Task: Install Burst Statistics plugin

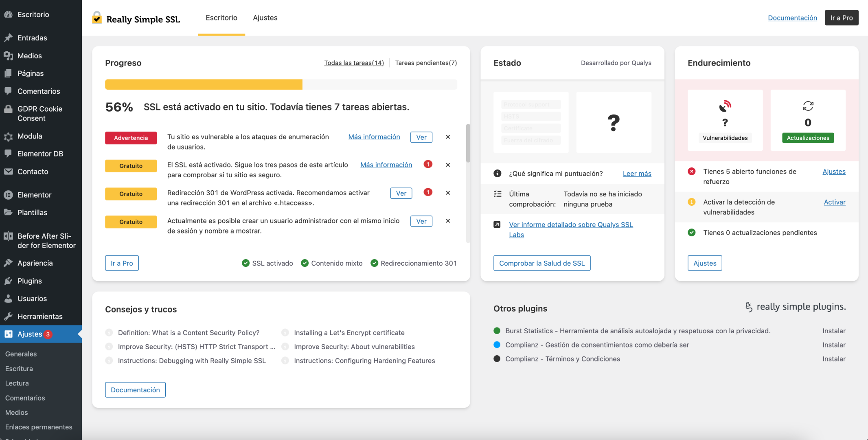Action: (x=834, y=331)
